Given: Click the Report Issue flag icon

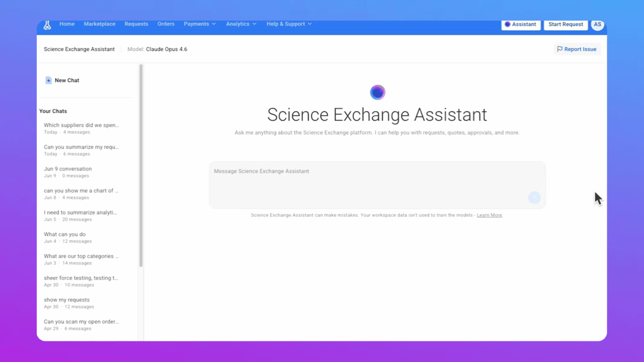Looking at the screenshot, I should pos(560,49).
